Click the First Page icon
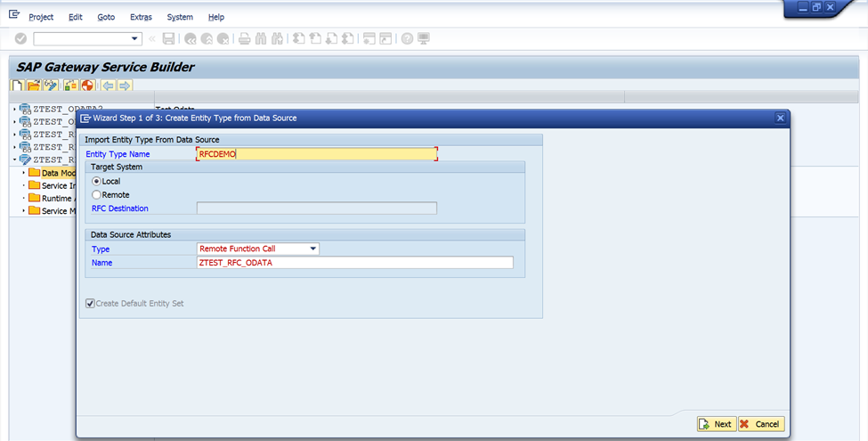868x441 pixels. 299,39
